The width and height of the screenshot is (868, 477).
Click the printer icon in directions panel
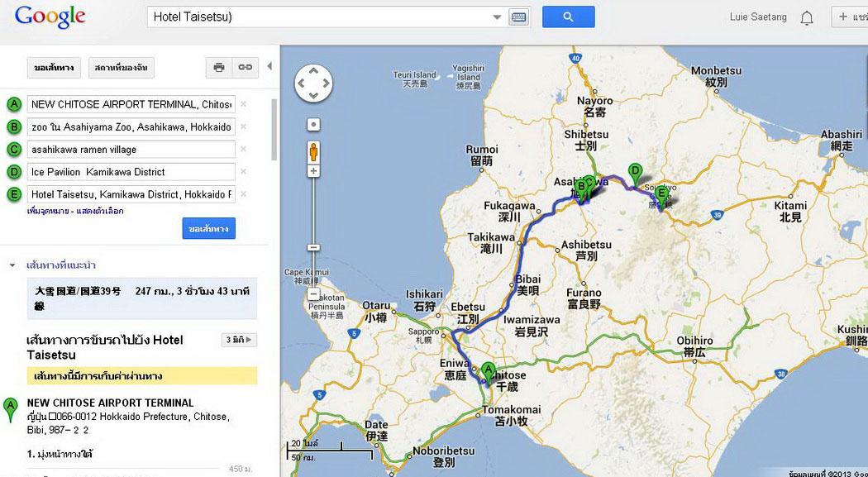tap(219, 68)
